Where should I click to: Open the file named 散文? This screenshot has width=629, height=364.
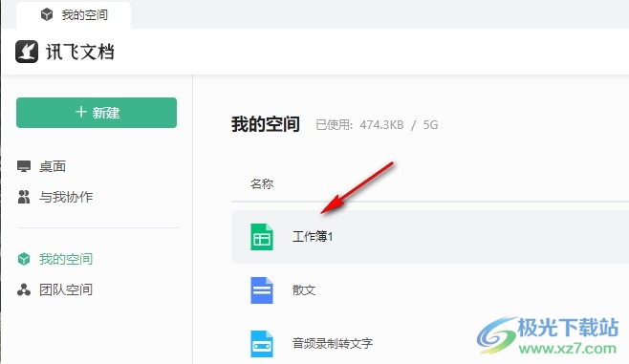pos(304,289)
